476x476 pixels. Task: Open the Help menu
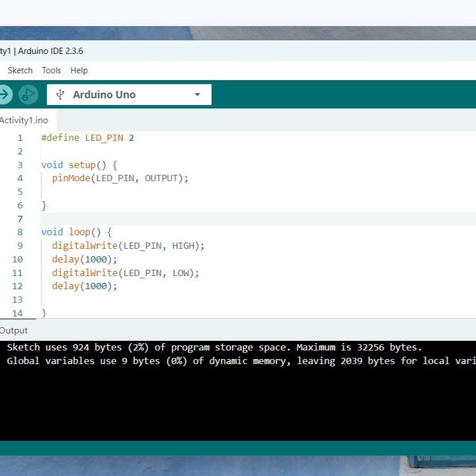click(x=79, y=70)
